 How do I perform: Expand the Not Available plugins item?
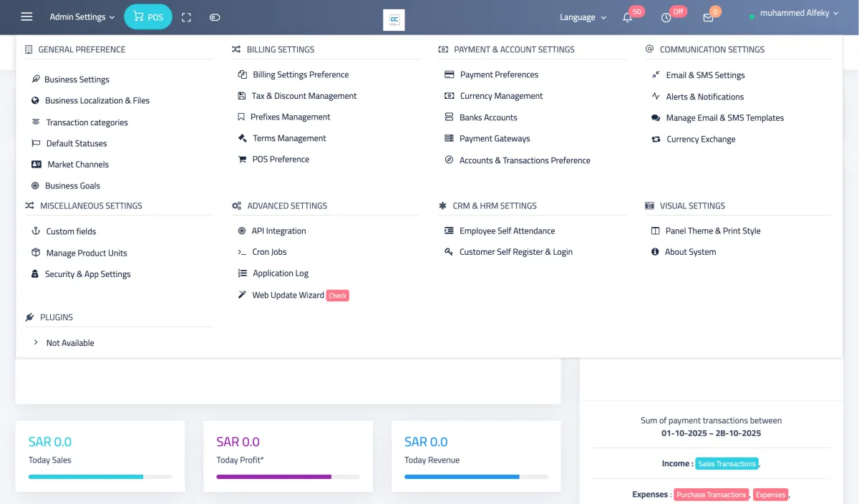tap(69, 343)
